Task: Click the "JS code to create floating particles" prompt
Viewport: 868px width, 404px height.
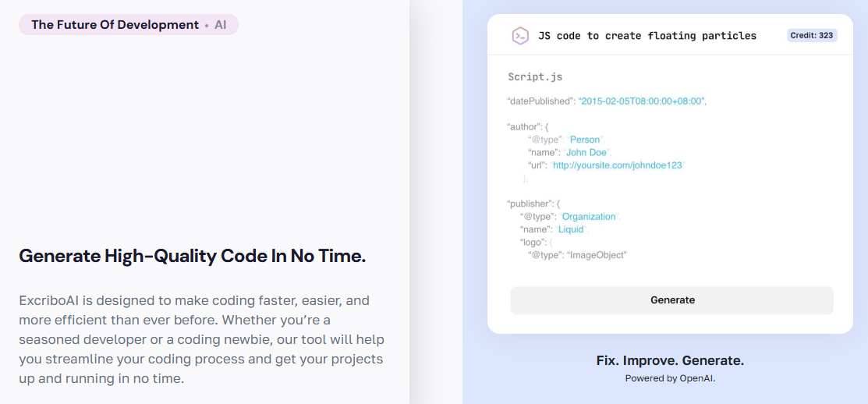Action: pyautogui.click(x=647, y=36)
